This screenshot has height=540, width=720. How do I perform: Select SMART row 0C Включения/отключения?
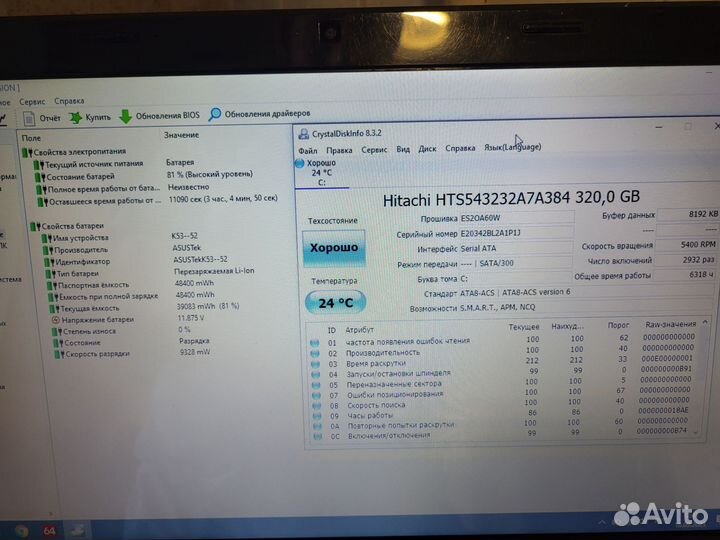click(x=503, y=433)
